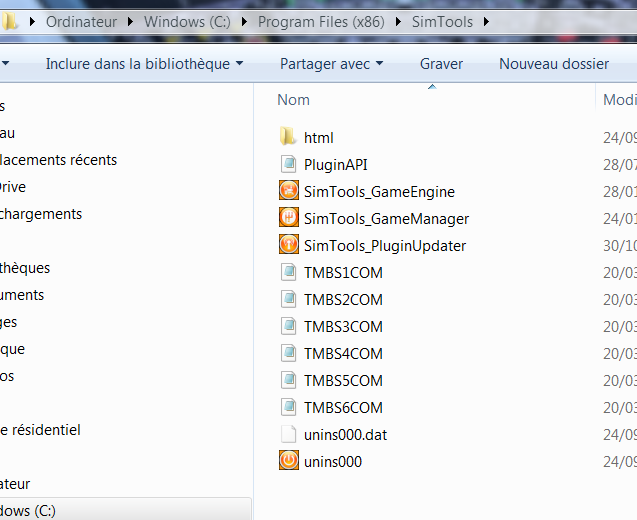Expand arrow after Ordinateur breadcrumb
Viewport: 637px width, 520px height.
pos(130,22)
